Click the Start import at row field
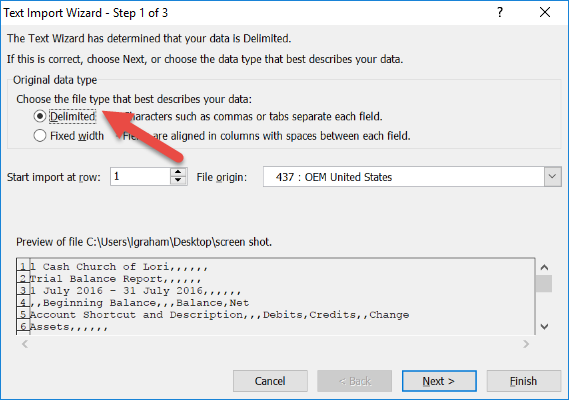569x400 pixels. pos(140,176)
